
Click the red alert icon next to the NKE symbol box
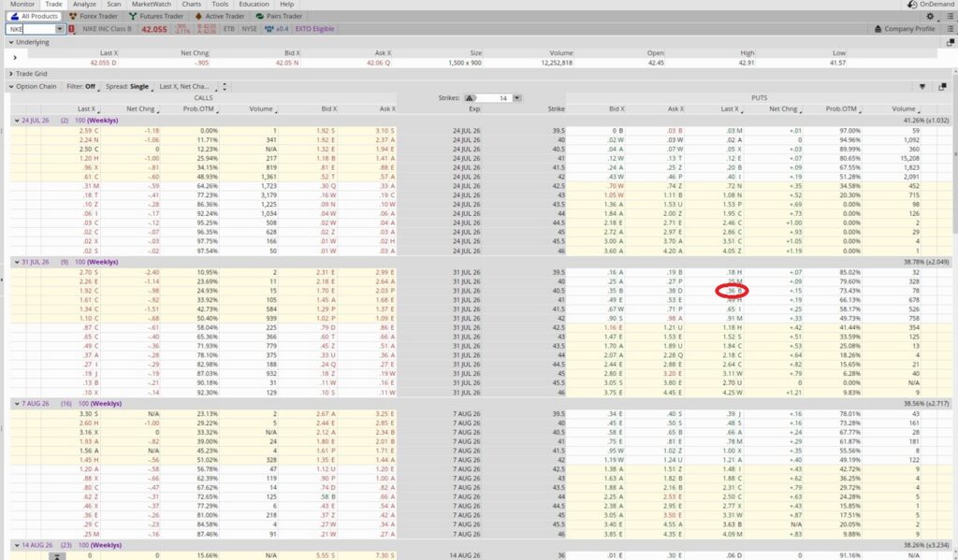point(71,29)
